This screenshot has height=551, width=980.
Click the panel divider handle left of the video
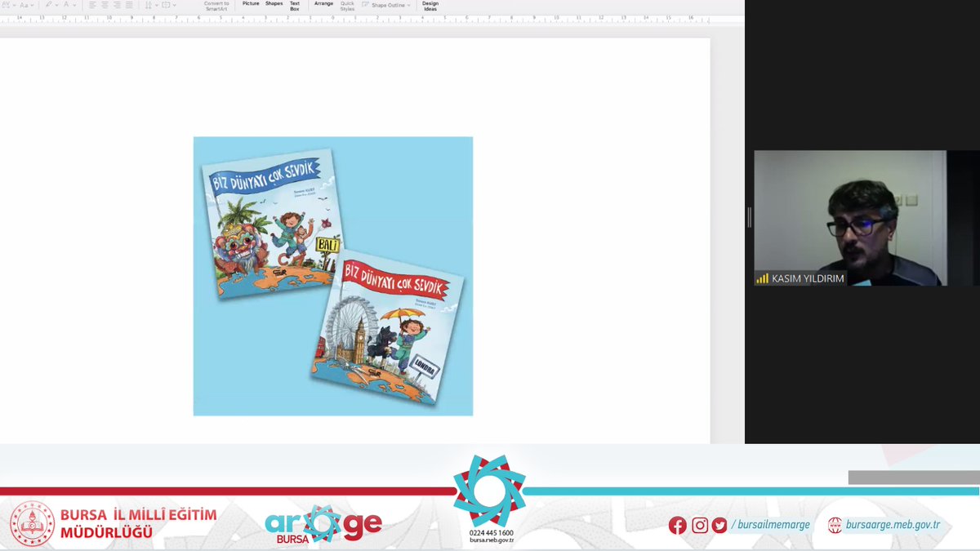coord(749,217)
